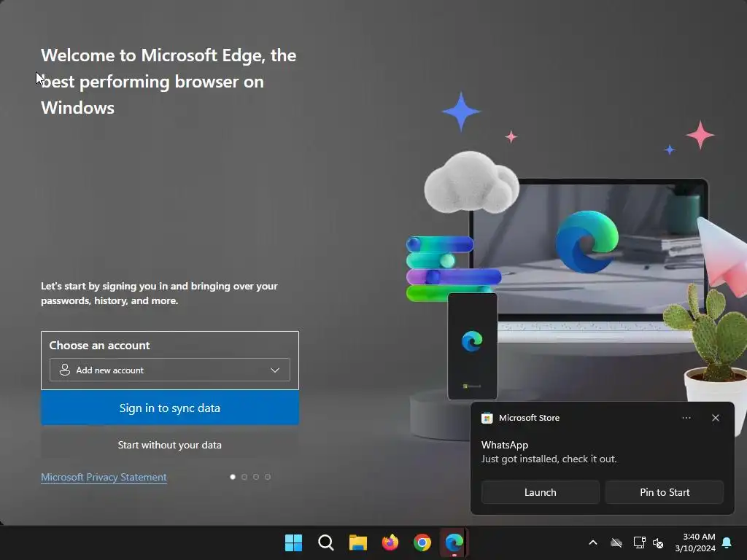
Task: Click the muted volume tray icon
Action: pos(659,542)
